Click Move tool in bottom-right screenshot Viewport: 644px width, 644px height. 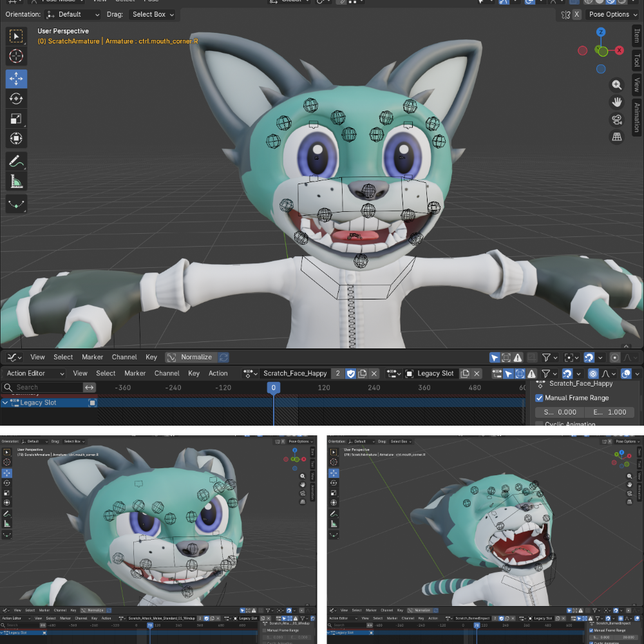[x=334, y=473]
